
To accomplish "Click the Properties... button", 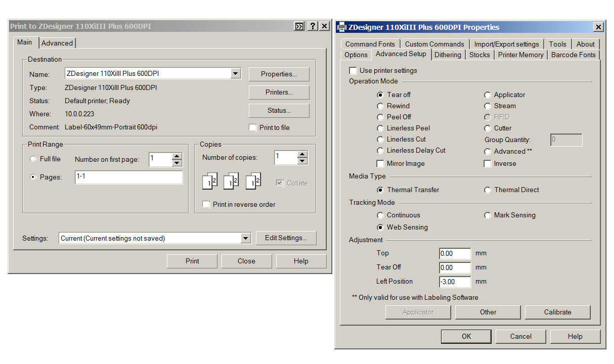I will tap(279, 74).
